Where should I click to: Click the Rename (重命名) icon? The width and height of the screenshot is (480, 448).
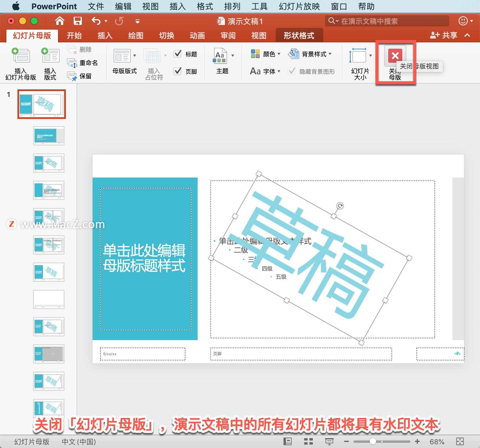72,63
